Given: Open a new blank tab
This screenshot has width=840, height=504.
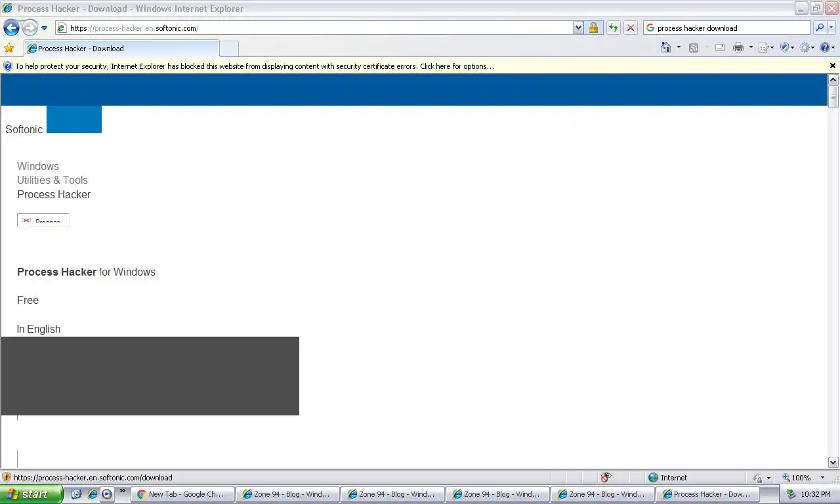Looking at the screenshot, I should [x=228, y=49].
